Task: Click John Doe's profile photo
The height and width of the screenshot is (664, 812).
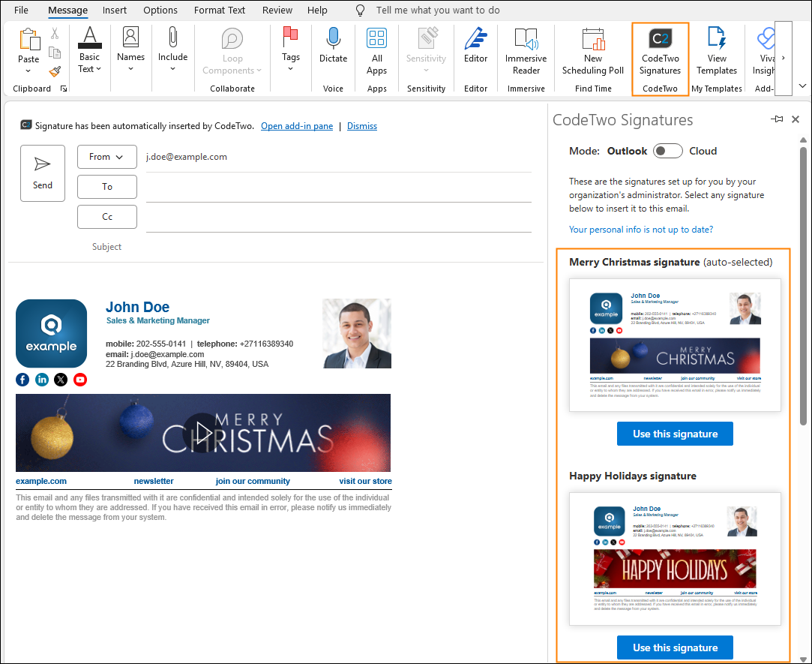Action: point(357,333)
